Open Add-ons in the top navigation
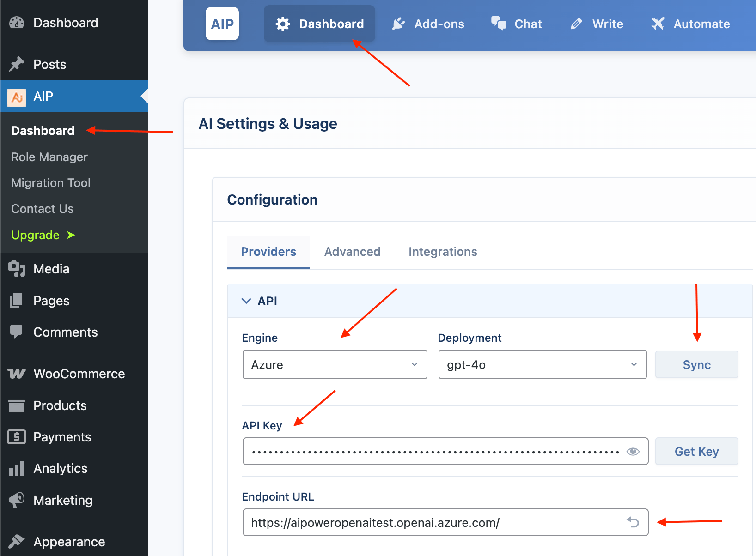This screenshot has width=756, height=556. [428, 24]
